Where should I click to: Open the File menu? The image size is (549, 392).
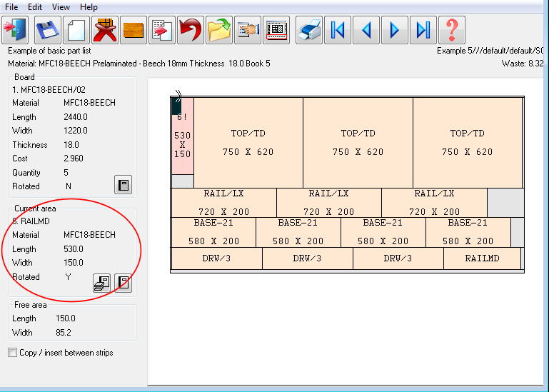[11, 7]
